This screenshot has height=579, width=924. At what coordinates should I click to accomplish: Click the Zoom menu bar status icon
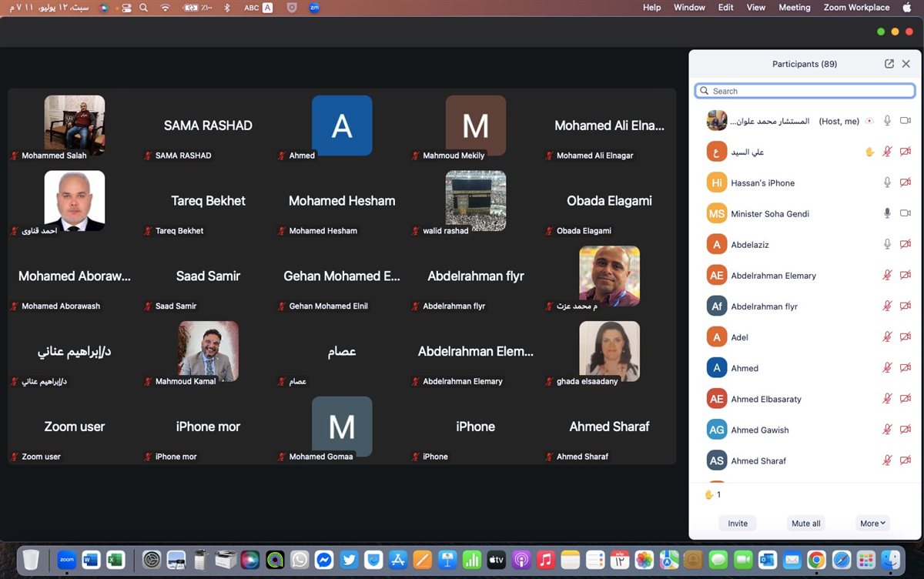[x=313, y=8]
